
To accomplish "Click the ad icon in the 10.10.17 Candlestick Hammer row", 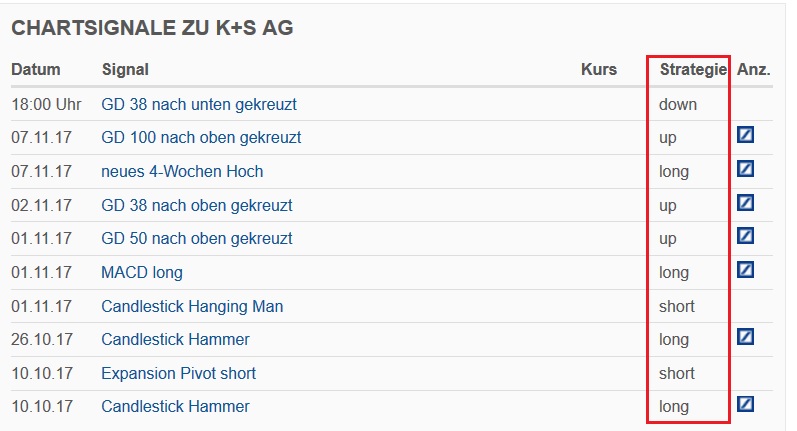I will pyautogui.click(x=745, y=404).
